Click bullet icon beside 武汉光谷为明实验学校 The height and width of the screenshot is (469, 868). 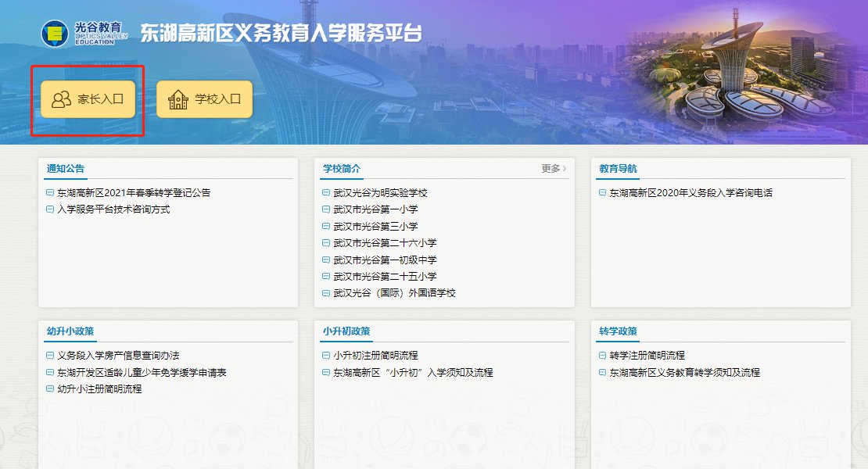(x=326, y=192)
